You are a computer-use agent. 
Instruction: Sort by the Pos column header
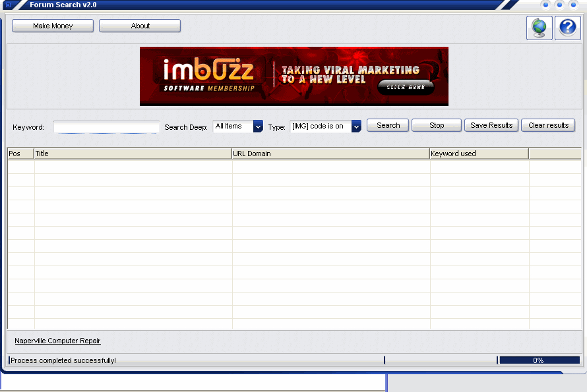tap(21, 154)
